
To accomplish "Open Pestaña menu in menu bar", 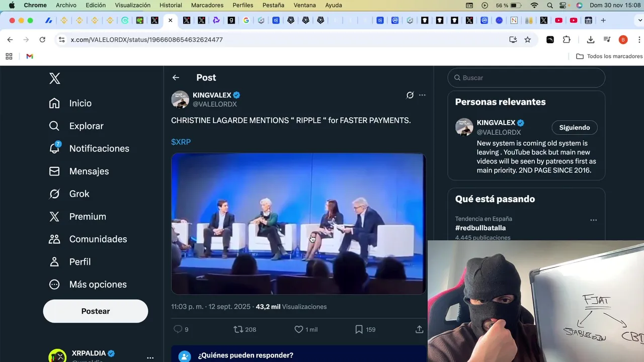I will click(x=273, y=5).
